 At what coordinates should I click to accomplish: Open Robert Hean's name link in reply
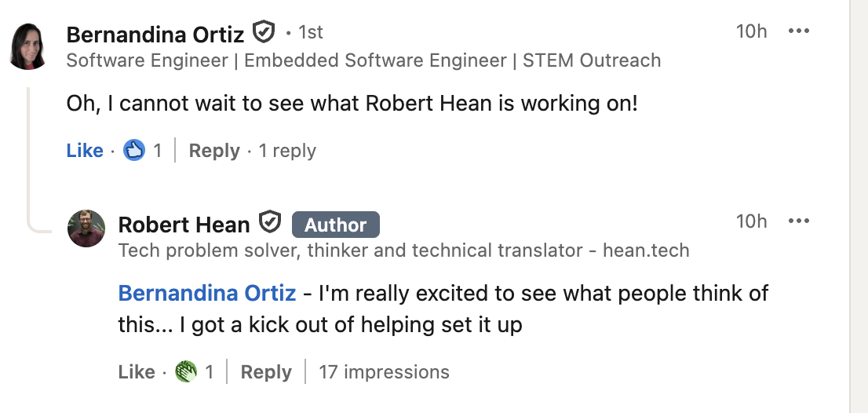(x=184, y=225)
